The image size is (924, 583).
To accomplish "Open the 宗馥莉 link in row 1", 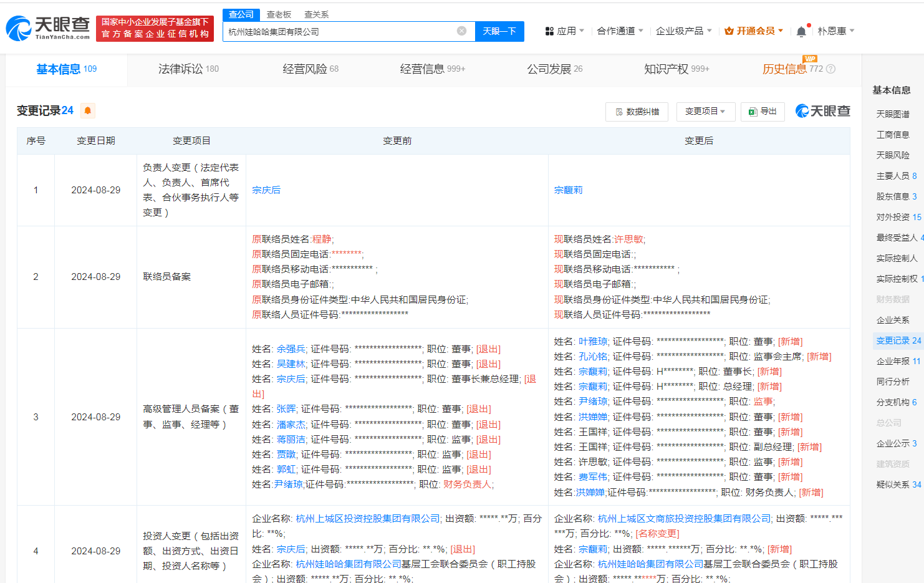I will pos(569,190).
